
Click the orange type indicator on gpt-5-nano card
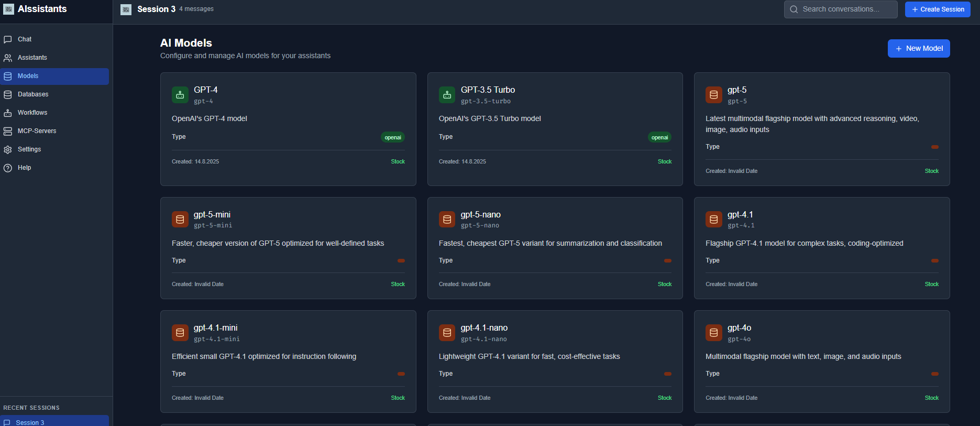pyautogui.click(x=668, y=260)
